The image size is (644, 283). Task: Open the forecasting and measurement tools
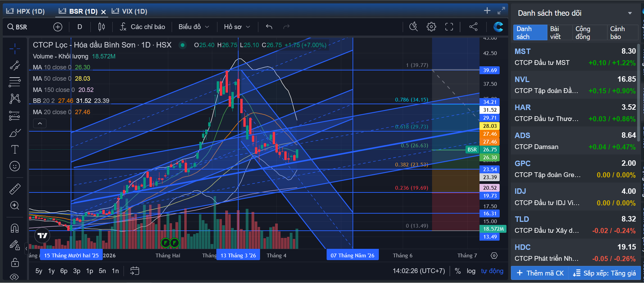point(15,116)
